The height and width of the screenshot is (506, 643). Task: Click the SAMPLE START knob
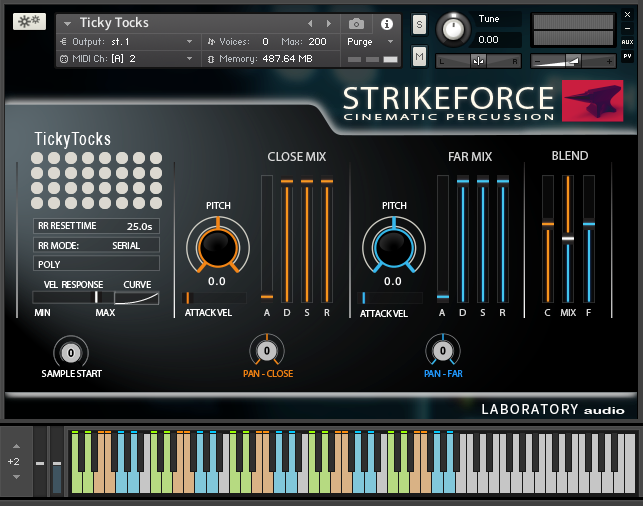71,353
